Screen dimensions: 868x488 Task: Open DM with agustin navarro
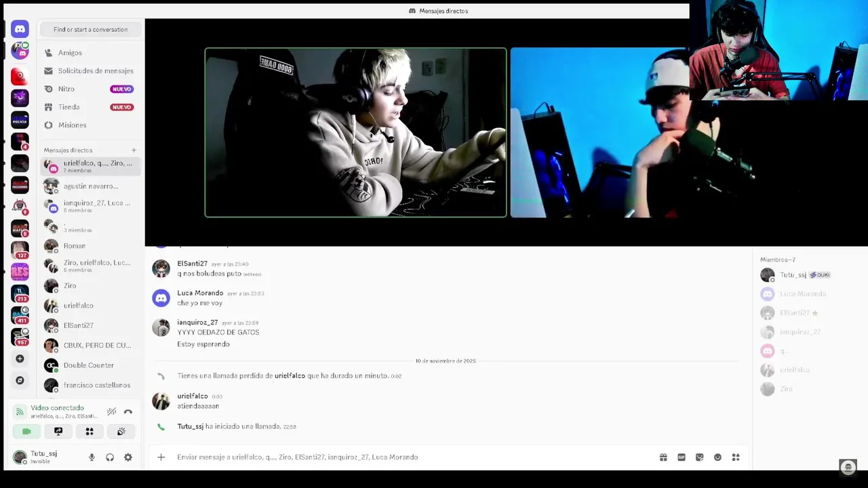coord(90,186)
